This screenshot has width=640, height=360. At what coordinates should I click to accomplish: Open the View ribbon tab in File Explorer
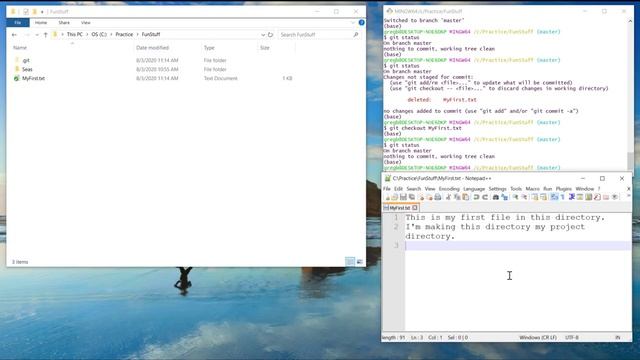click(86, 23)
